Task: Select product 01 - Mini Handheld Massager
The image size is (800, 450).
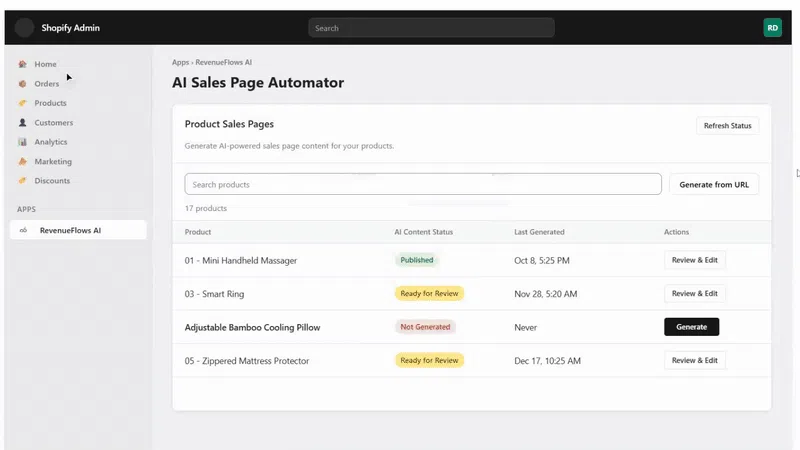Action: pyautogui.click(x=241, y=260)
